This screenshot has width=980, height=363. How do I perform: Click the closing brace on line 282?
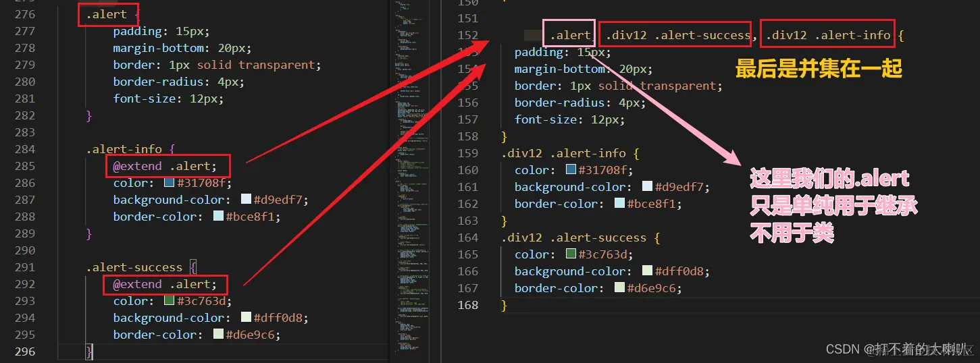(x=88, y=115)
